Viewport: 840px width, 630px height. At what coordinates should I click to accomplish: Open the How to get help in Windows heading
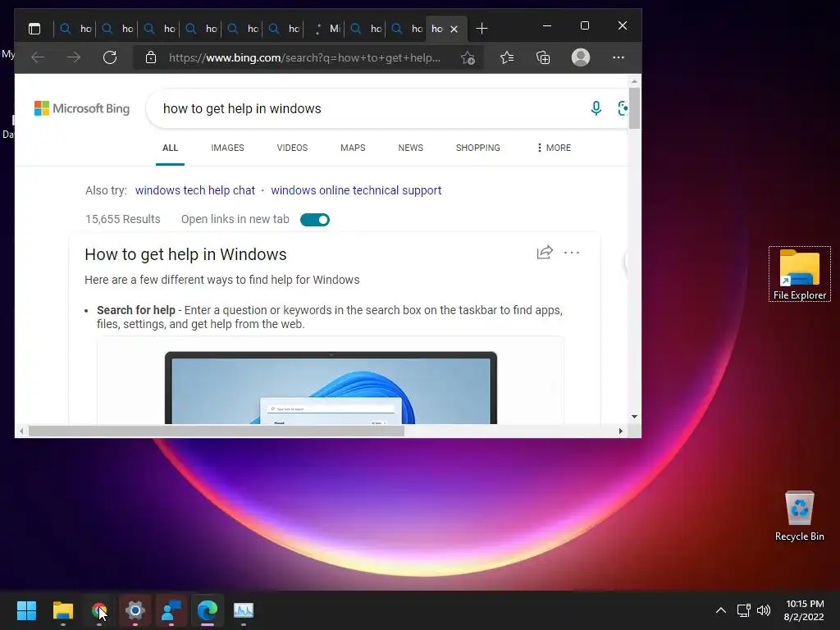pyautogui.click(x=185, y=254)
